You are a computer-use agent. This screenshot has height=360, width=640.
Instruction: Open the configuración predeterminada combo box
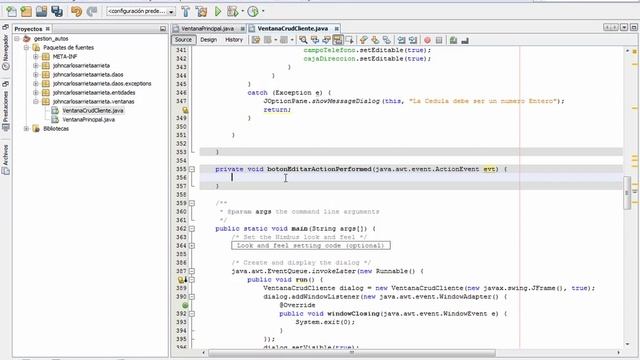coord(141,11)
